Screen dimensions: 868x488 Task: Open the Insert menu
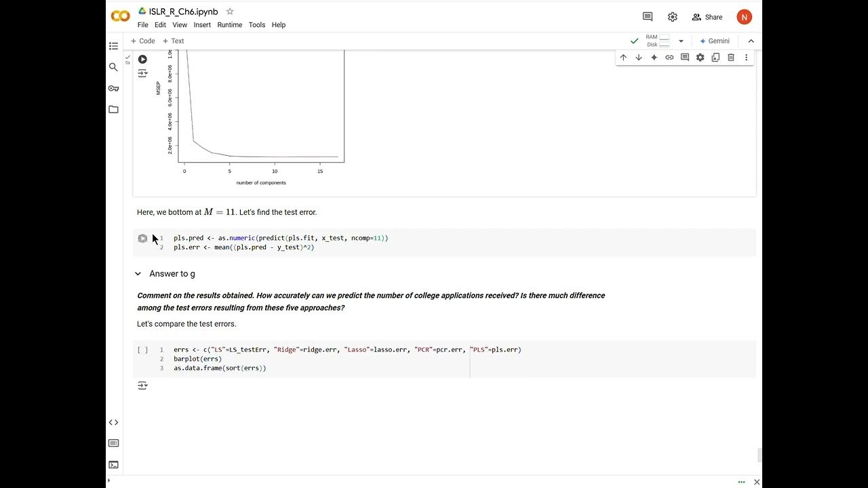202,25
